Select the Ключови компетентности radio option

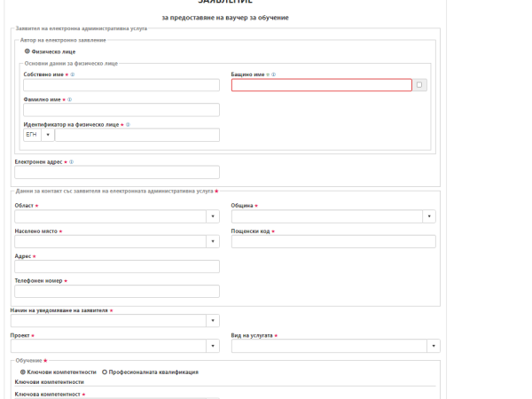(23, 372)
